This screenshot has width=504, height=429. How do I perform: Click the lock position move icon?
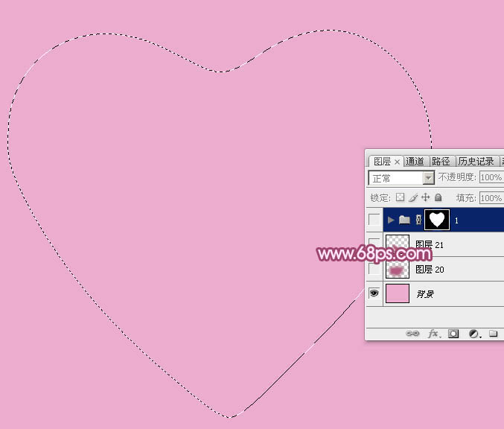425,198
